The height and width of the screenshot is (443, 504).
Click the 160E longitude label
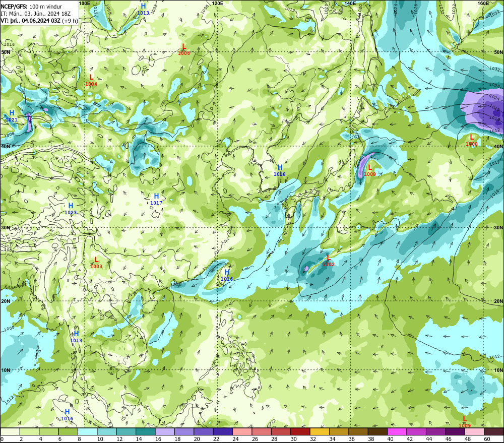(x=483, y=3)
